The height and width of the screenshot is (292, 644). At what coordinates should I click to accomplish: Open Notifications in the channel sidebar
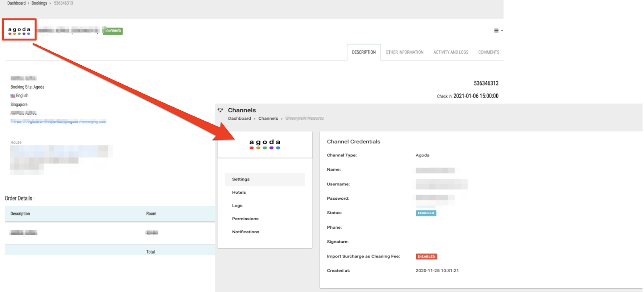246,232
